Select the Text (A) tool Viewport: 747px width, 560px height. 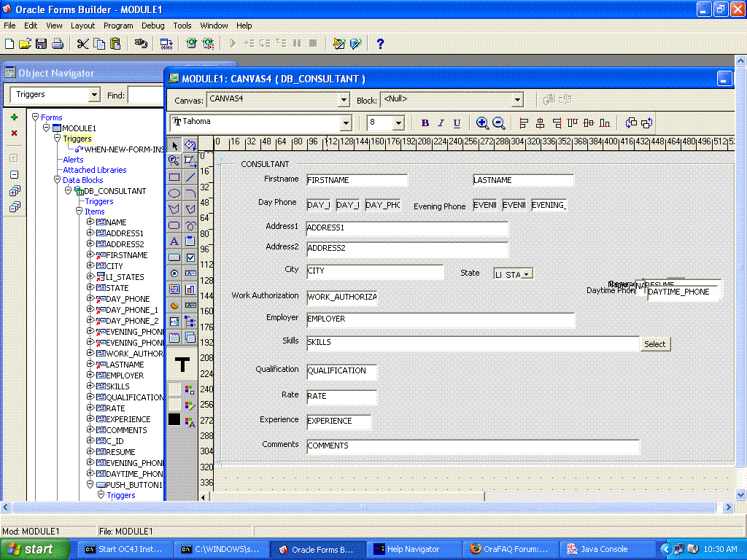pos(174,241)
